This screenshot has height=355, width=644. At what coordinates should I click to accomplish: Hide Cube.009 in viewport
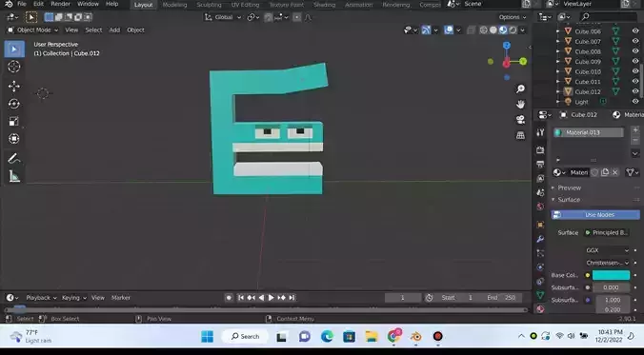635,61
